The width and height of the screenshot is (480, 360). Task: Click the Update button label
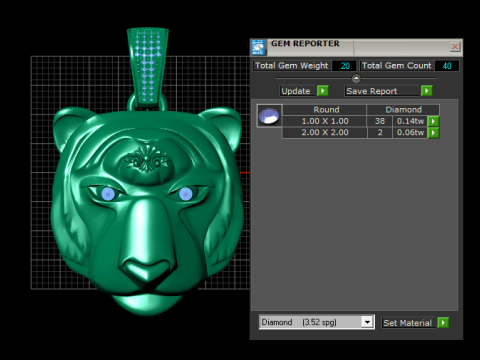pyautogui.click(x=296, y=91)
